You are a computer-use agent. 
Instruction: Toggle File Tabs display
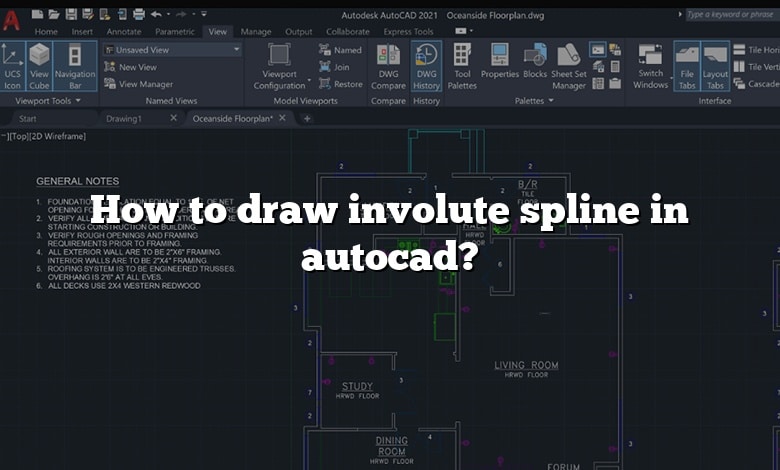(687, 66)
